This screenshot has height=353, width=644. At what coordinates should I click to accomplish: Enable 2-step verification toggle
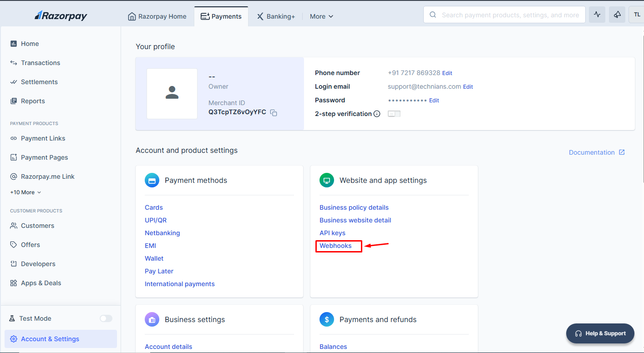pos(394,114)
